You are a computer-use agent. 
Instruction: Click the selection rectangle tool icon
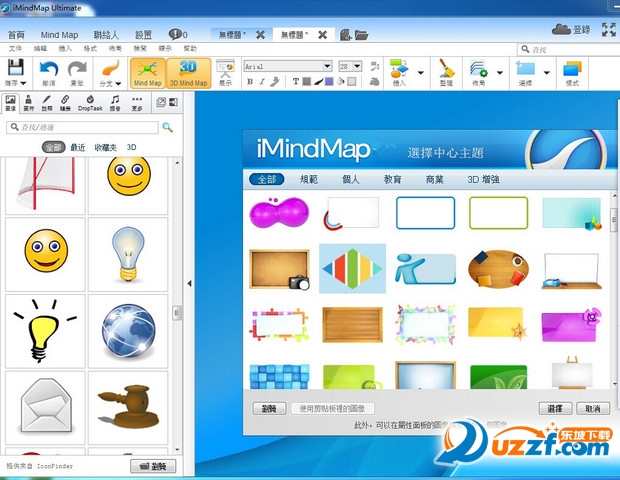tap(525, 68)
